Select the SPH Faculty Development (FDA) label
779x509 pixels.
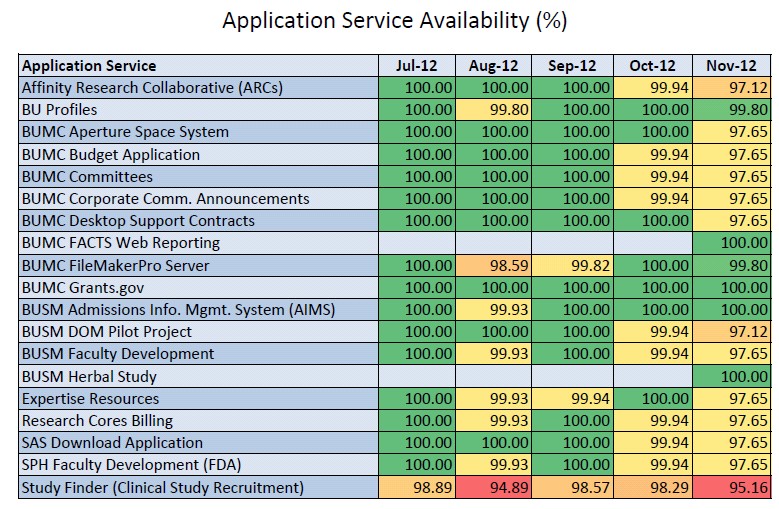click(x=199, y=465)
